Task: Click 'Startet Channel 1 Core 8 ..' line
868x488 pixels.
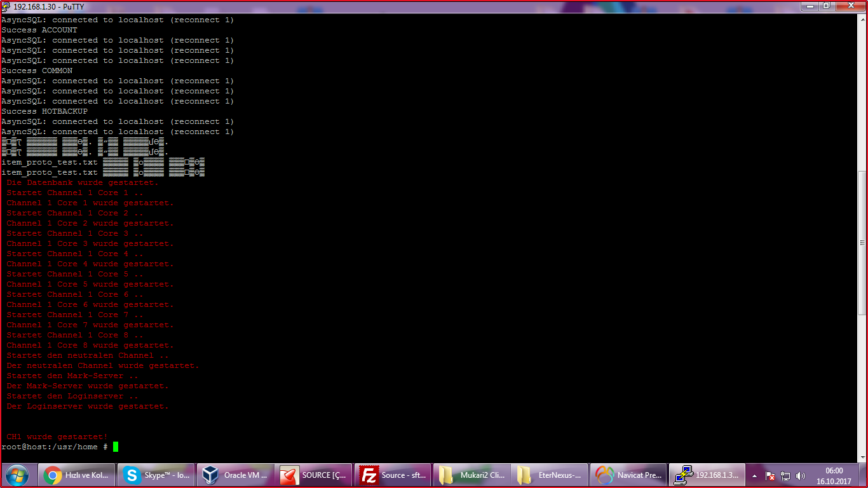Action: (x=75, y=335)
